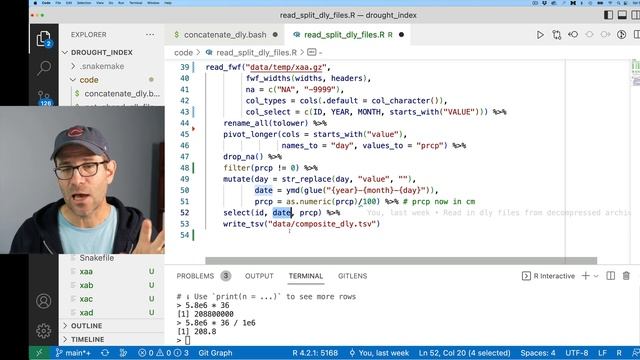Open the Manage gear icon
The height and width of the screenshot is (360, 640).
click(44, 330)
